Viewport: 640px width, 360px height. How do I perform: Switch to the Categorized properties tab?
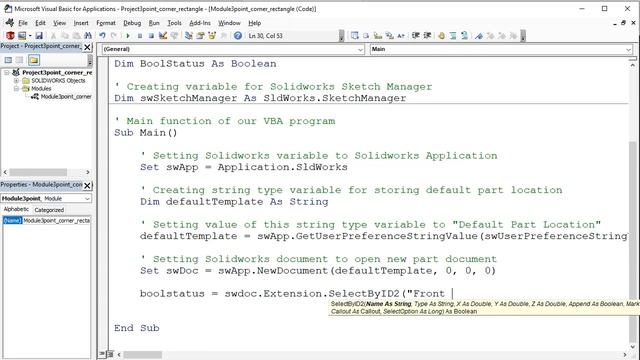49,210
